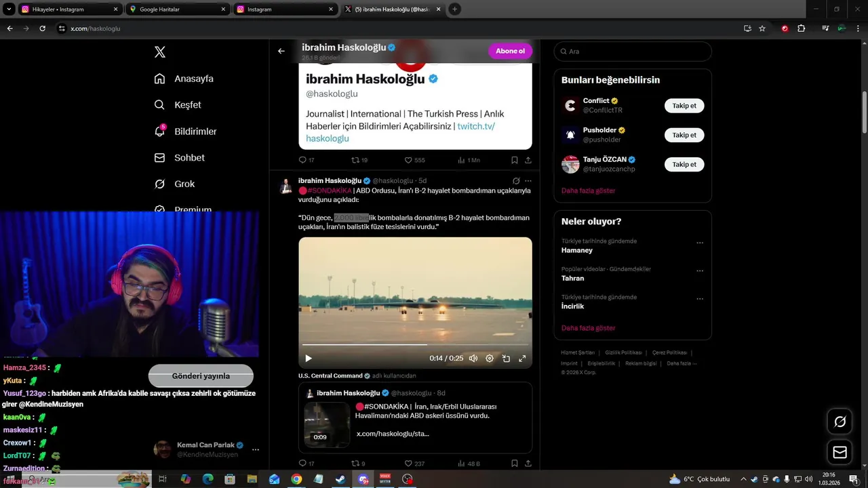Open Kemal Can Parlak account menu
Image resolution: width=868 pixels, height=488 pixels.
256,449
